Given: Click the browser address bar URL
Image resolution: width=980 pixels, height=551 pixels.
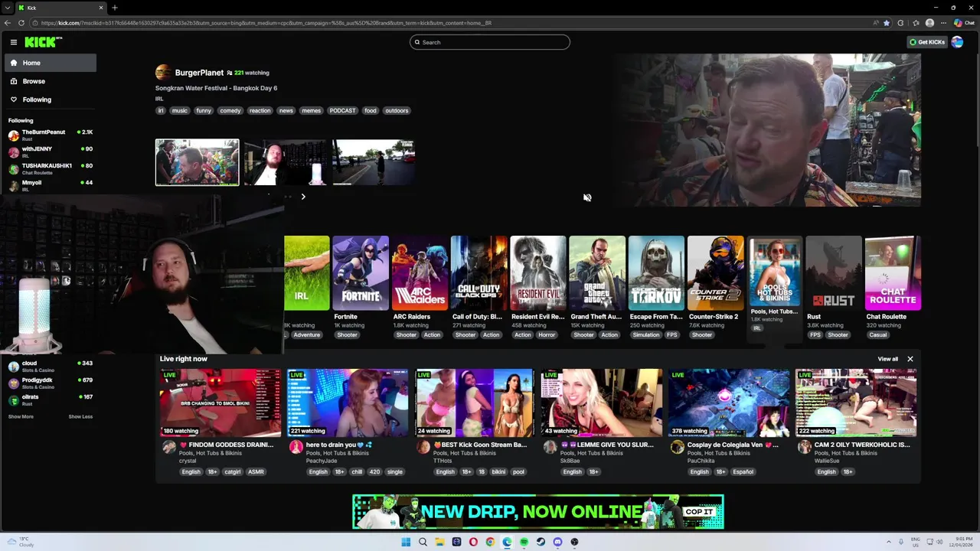Looking at the screenshot, I should coord(266,23).
